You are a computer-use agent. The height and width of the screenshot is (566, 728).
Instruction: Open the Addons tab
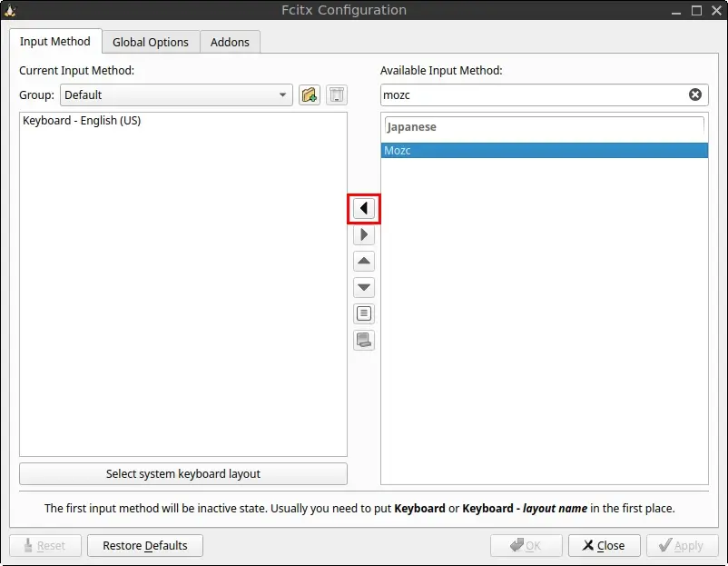pyautogui.click(x=230, y=43)
